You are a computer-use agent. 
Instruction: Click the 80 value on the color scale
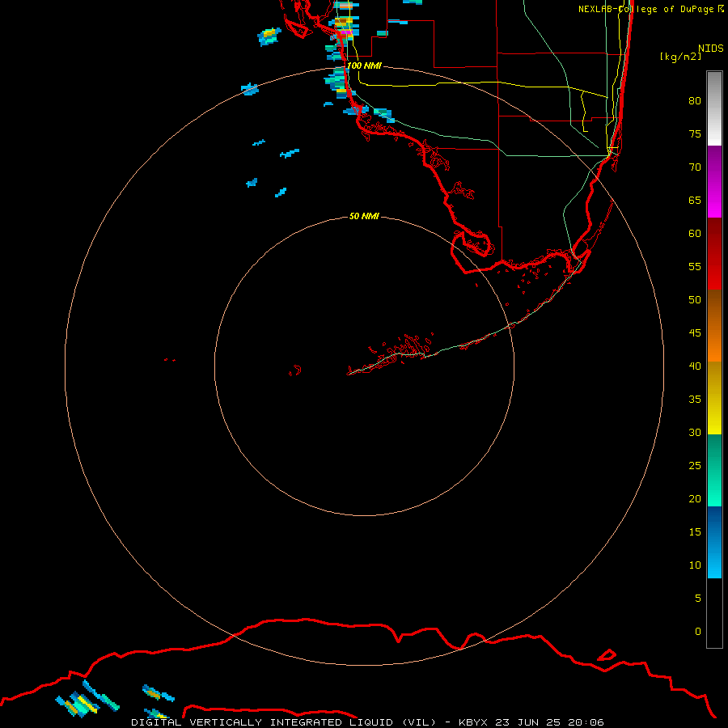tap(695, 101)
